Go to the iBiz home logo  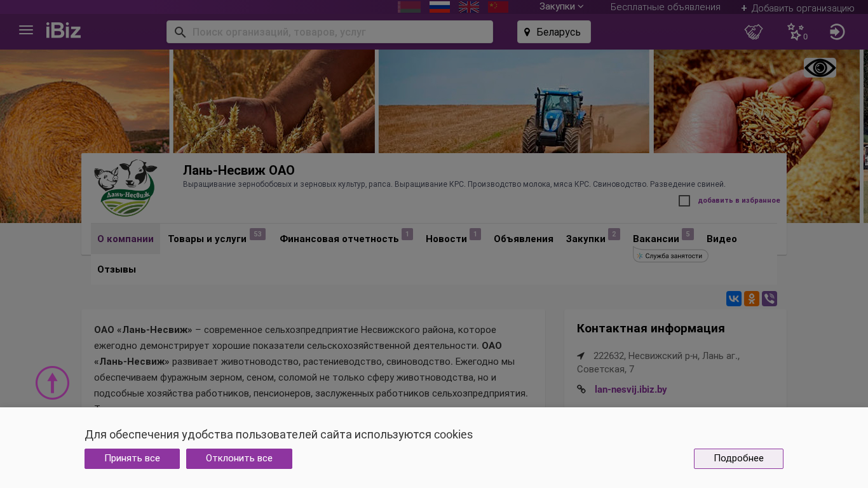(64, 30)
